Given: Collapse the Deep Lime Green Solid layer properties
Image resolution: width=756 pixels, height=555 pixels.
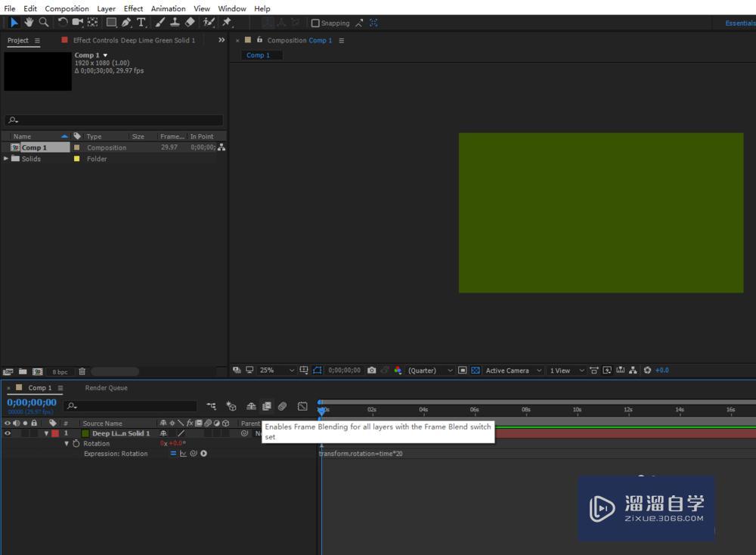Looking at the screenshot, I should pyautogui.click(x=46, y=433).
